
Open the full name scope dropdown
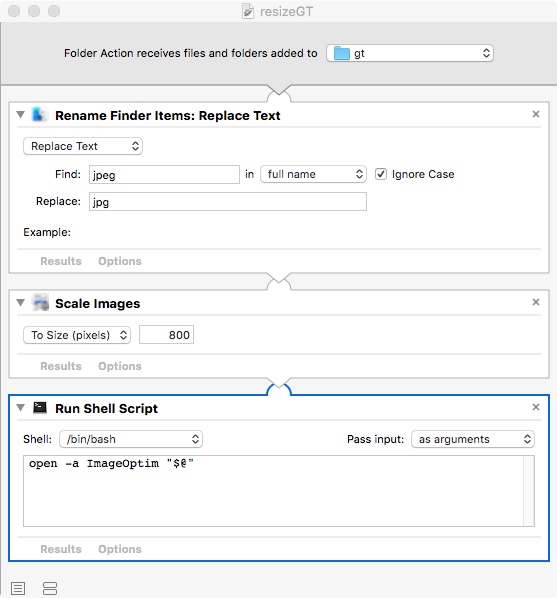click(x=313, y=174)
